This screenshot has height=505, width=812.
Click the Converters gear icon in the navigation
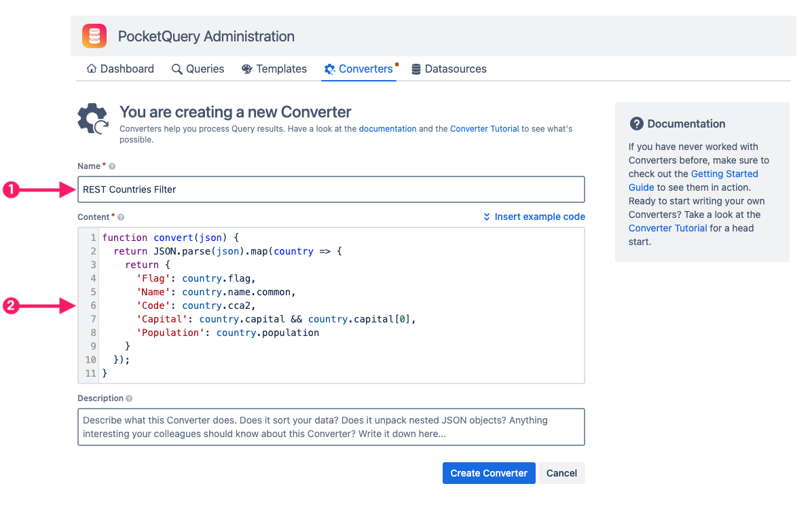331,69
